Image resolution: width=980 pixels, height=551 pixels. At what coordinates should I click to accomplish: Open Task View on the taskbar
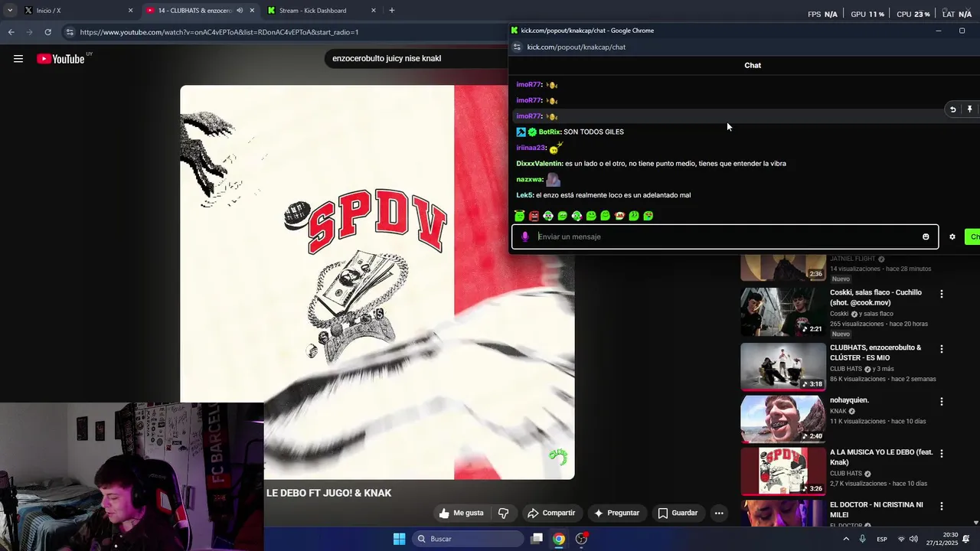537,539
